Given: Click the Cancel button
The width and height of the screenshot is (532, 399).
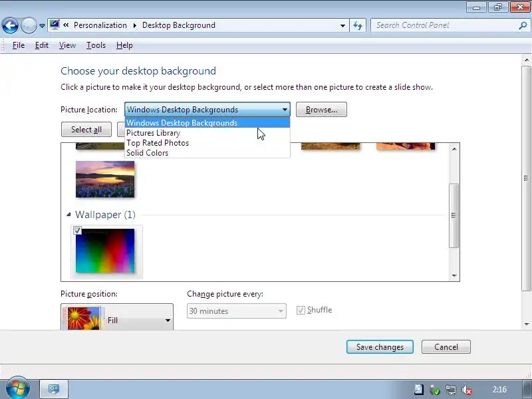Looking at the screenshot, I should coord(446,346).
